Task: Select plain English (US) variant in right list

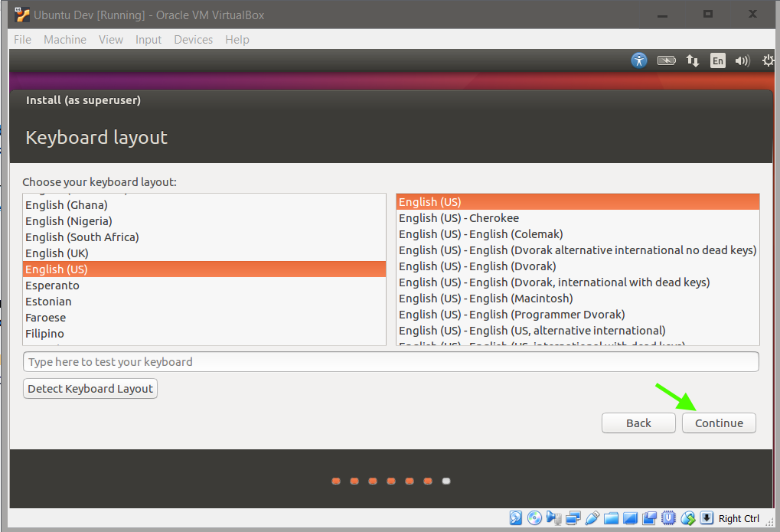Action: tap(578, 202)
